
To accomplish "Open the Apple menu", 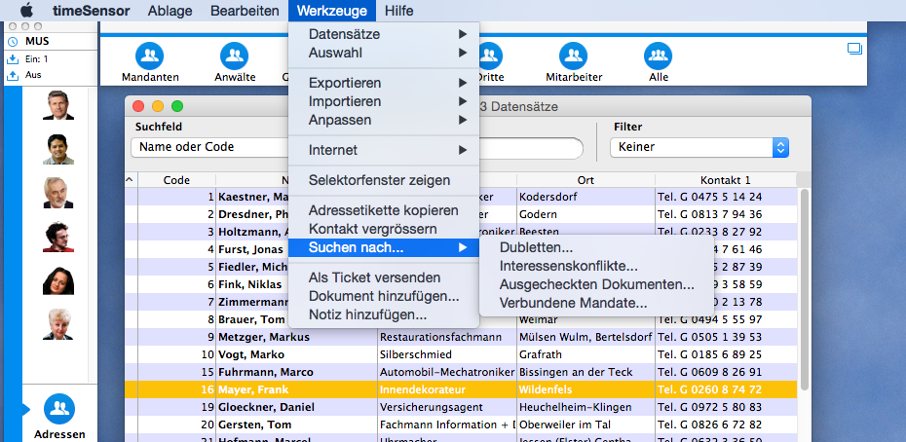I will click(x=27, y=10).
